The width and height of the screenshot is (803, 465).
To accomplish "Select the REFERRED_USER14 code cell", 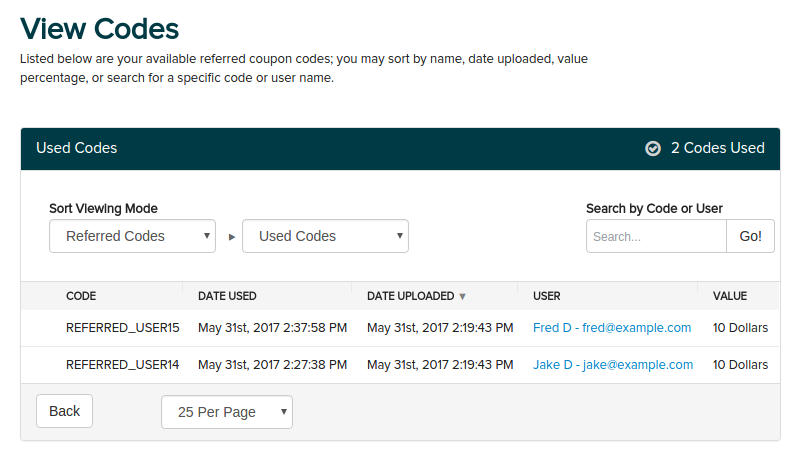I will coord(122,364).
